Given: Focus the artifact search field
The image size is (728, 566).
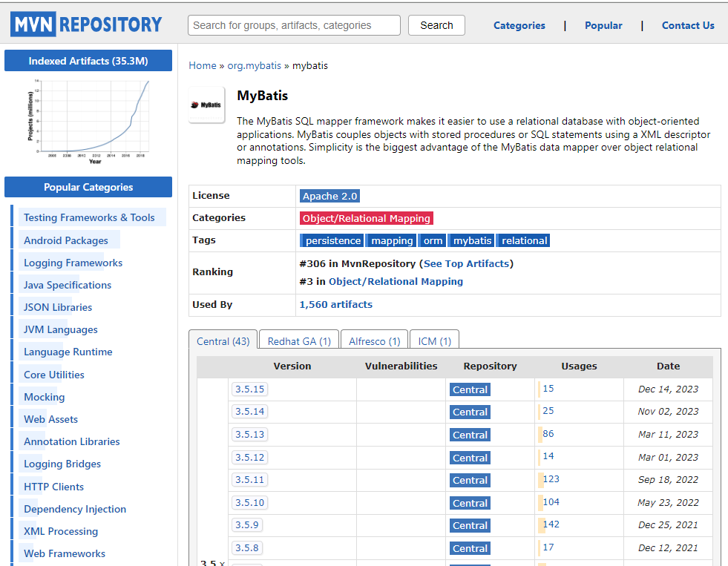Looking at the screenshot, I should [294, 25].
